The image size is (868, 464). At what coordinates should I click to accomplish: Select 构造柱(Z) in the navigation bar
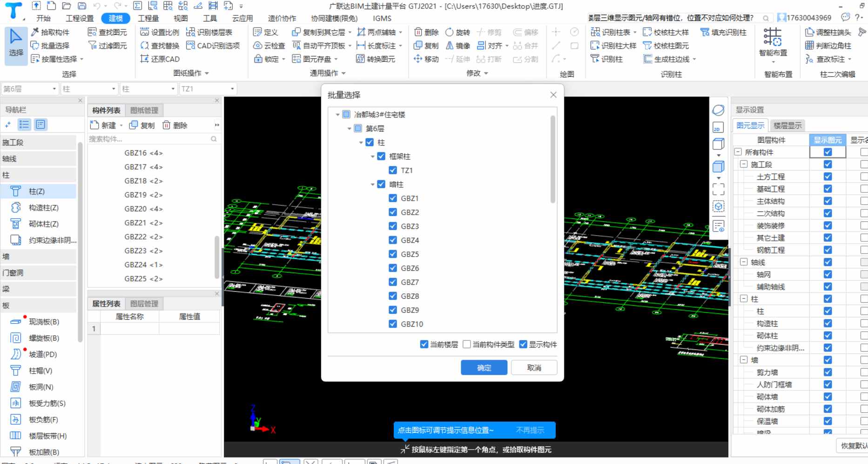pyautogui.click(x=39, y=208)
